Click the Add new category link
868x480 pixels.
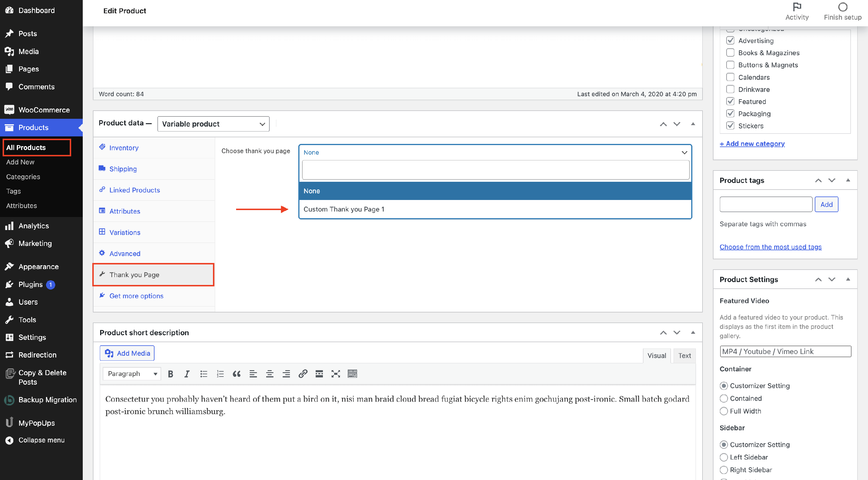click(x=752, y=144)
